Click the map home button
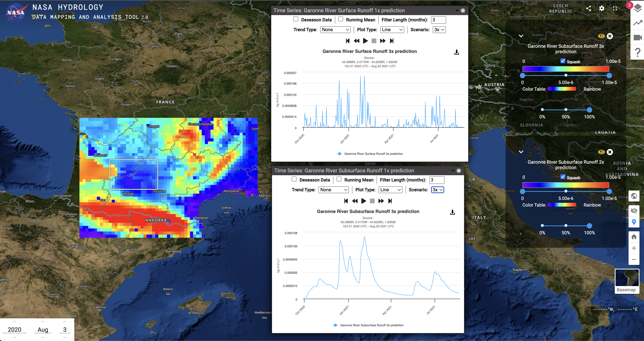Image resolution: width=644 pixels, height=341 pixels. tap(634, 237)
